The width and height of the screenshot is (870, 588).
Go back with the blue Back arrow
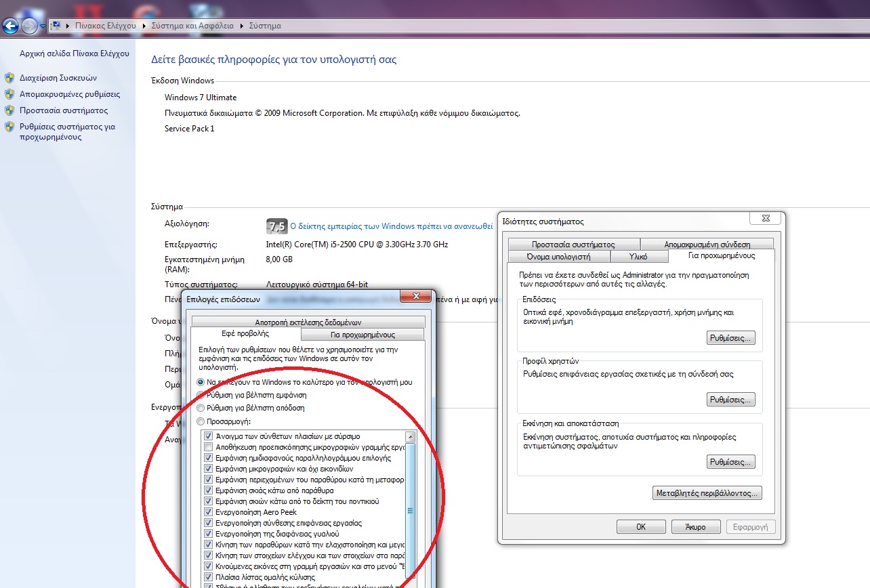[x=10, y=26]
